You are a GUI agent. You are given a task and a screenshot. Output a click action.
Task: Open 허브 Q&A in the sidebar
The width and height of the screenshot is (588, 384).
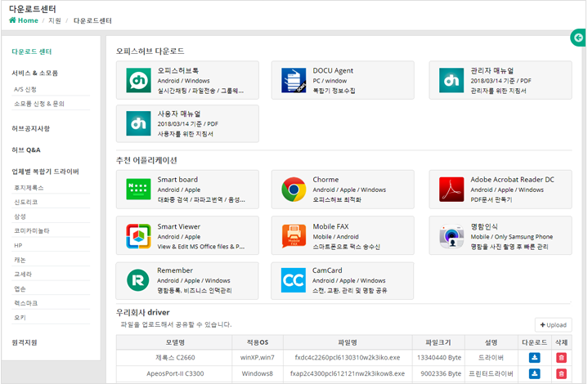pos(26,150)
